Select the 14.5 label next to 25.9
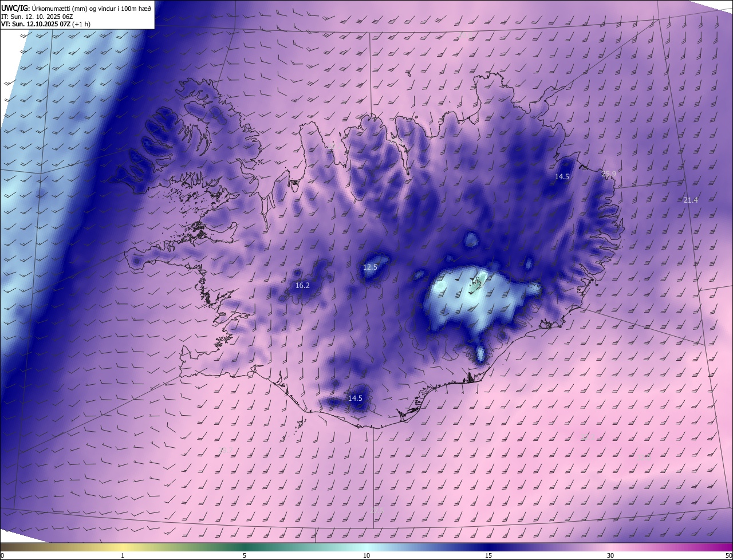The width and height of the screenshot is (733, 560). (x=562, y=176)
